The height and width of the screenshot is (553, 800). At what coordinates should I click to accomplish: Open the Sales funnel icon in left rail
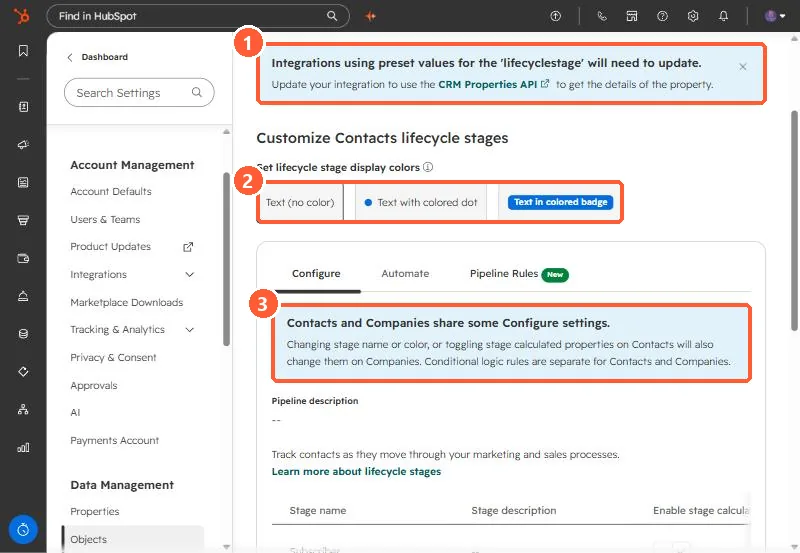tap(23, 220)
